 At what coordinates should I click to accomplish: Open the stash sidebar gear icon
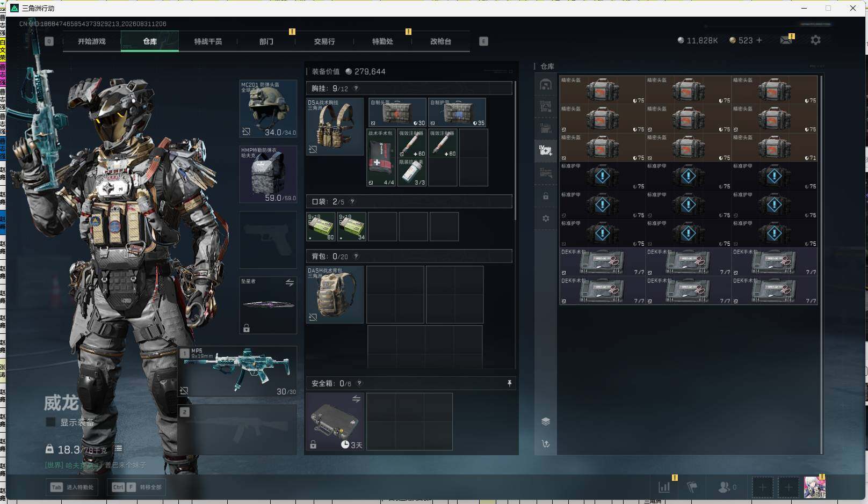point(546,218)
